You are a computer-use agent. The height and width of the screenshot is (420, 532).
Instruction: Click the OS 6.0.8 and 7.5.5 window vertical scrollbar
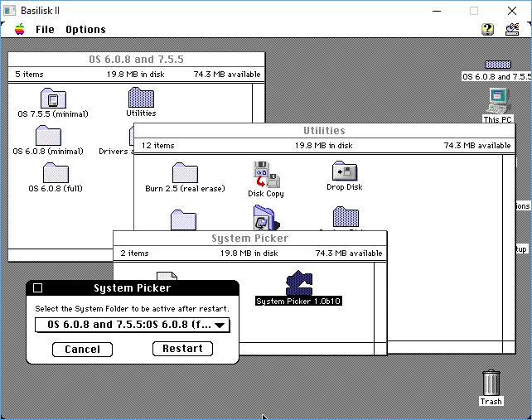[259, 103]
